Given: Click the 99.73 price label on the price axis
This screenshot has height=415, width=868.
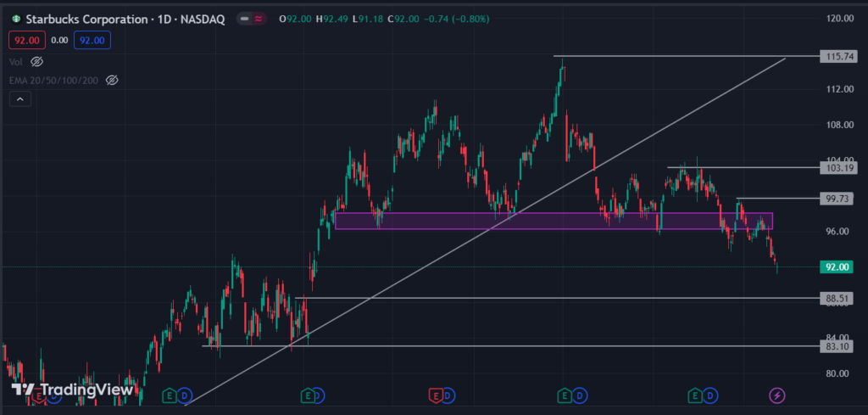Looking at the screenshot, I should click(837, 199).
